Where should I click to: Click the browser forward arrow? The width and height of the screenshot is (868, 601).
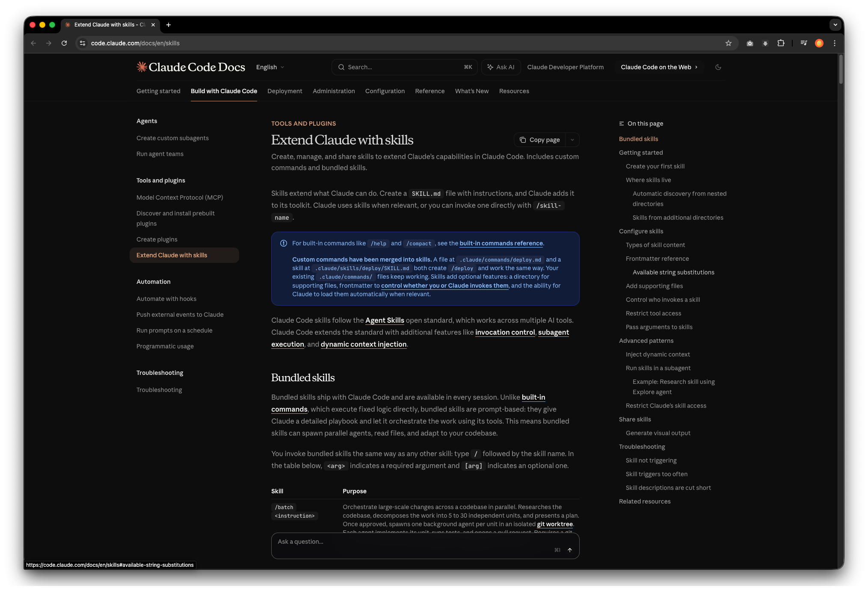pos(49,43)
